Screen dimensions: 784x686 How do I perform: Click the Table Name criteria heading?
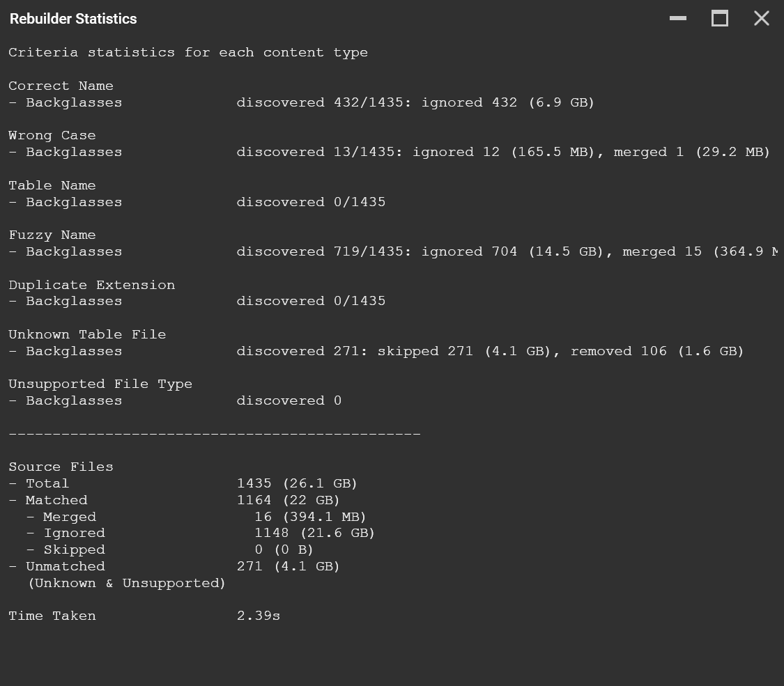point(52,186)
